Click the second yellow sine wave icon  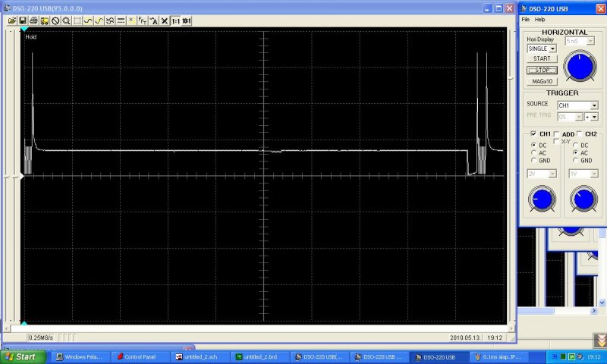pyautogui.click(x=99, y=21)
